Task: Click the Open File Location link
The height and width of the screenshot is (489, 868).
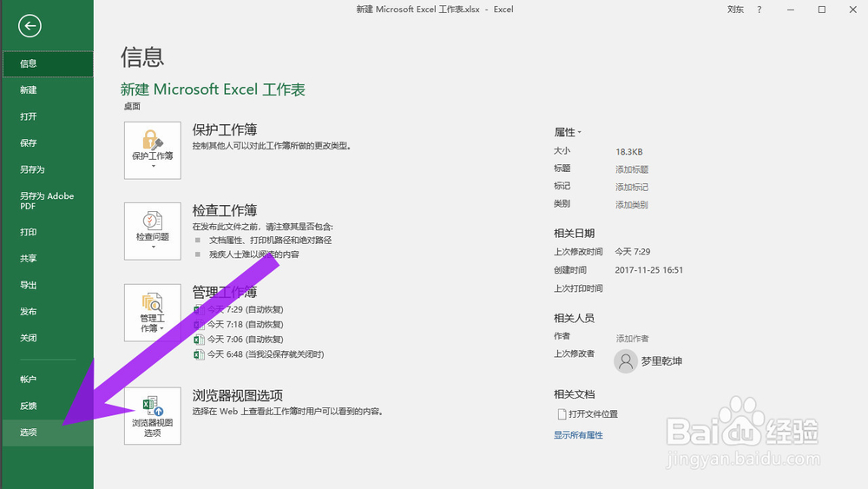Action: point(593,414)
